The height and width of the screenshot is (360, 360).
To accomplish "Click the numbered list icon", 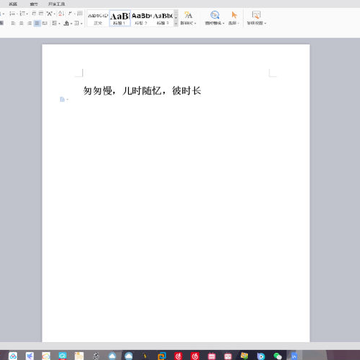I will coord(22,14).
